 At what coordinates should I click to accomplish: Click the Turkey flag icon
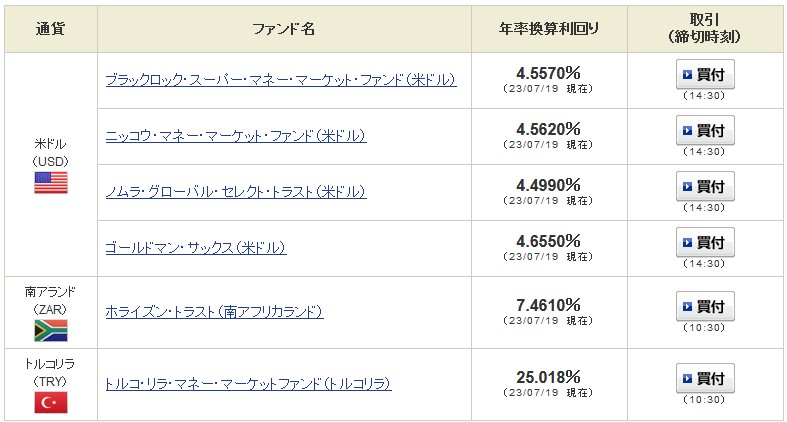pyautogui.click(x=51, y=402)
